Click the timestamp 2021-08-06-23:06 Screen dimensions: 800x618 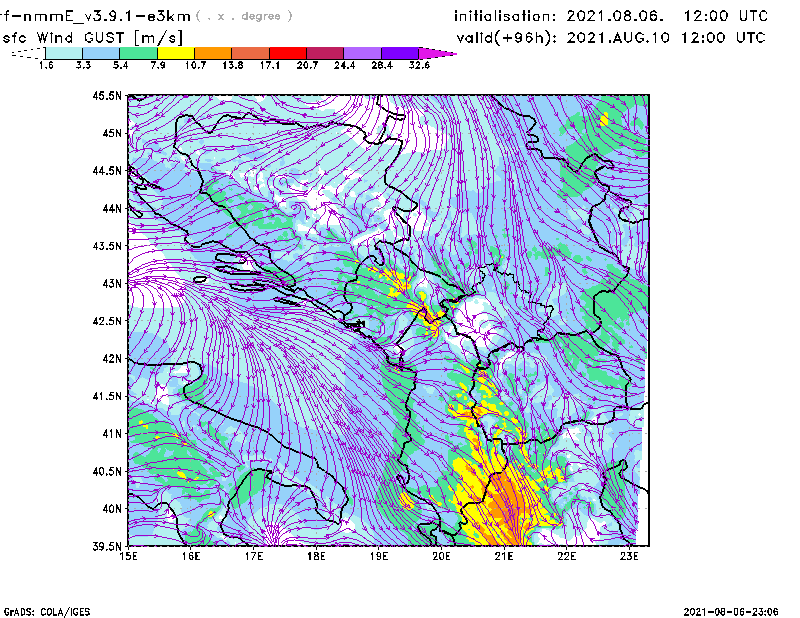coord(731,612)
